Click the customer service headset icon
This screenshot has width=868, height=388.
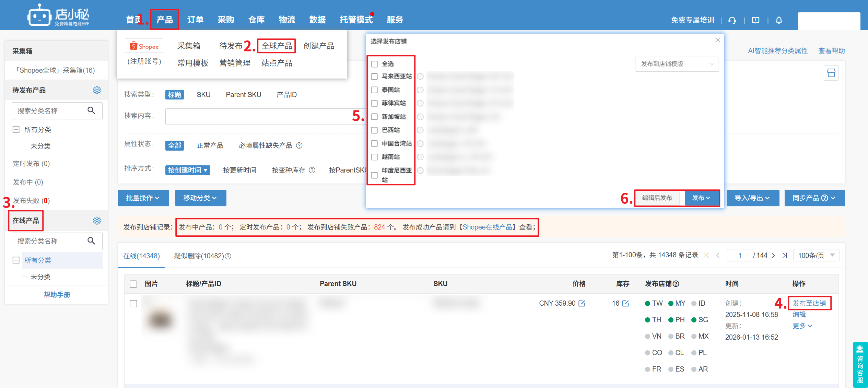click(x=732, y=20)
